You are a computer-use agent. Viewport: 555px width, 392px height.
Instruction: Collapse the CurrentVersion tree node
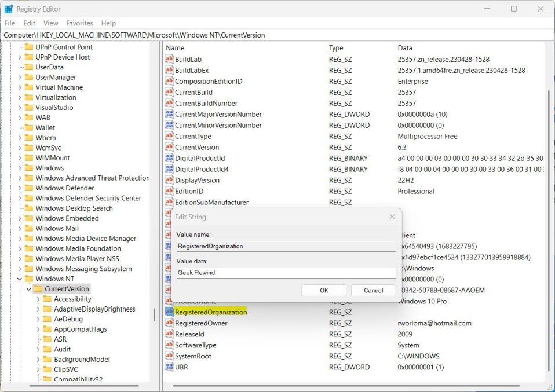point(28,289)
